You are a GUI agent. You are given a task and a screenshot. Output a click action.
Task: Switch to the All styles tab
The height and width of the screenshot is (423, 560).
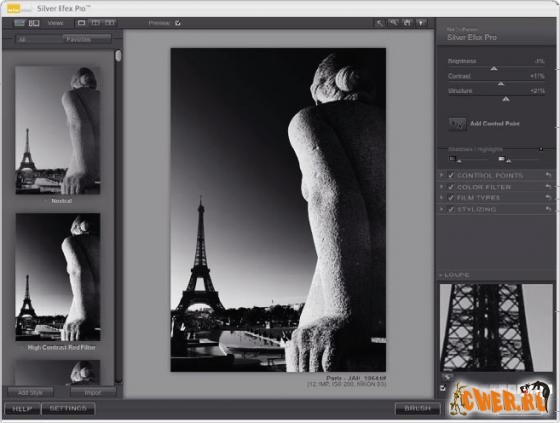click(22, 39)
